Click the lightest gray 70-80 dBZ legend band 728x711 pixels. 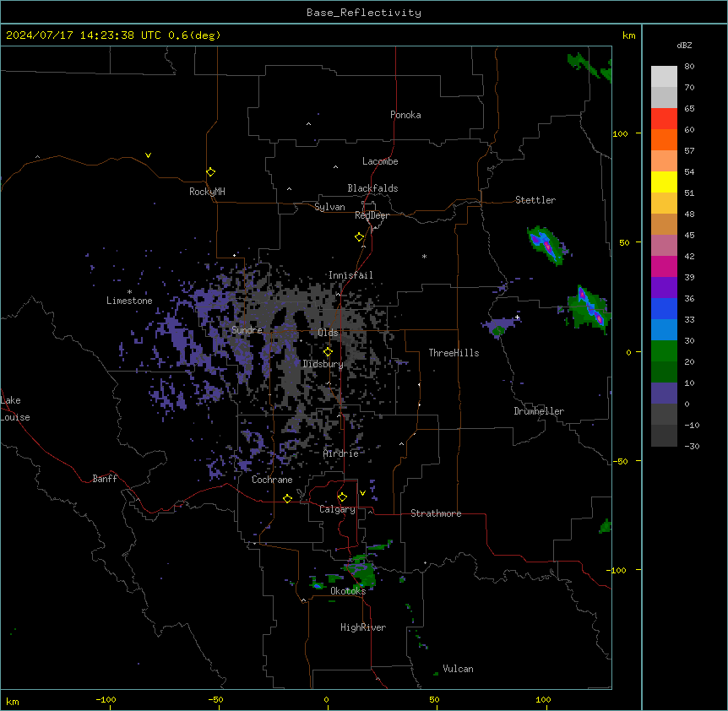tap(664, 77)
